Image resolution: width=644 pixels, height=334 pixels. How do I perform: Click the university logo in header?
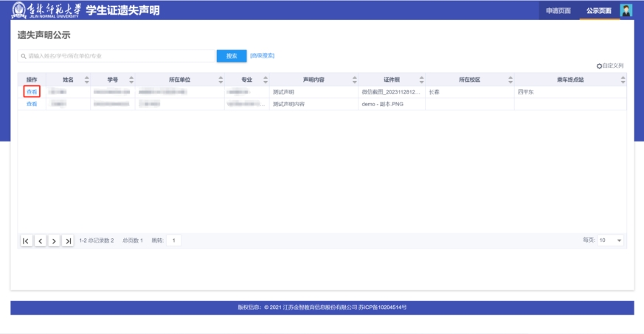pos(44,10)
